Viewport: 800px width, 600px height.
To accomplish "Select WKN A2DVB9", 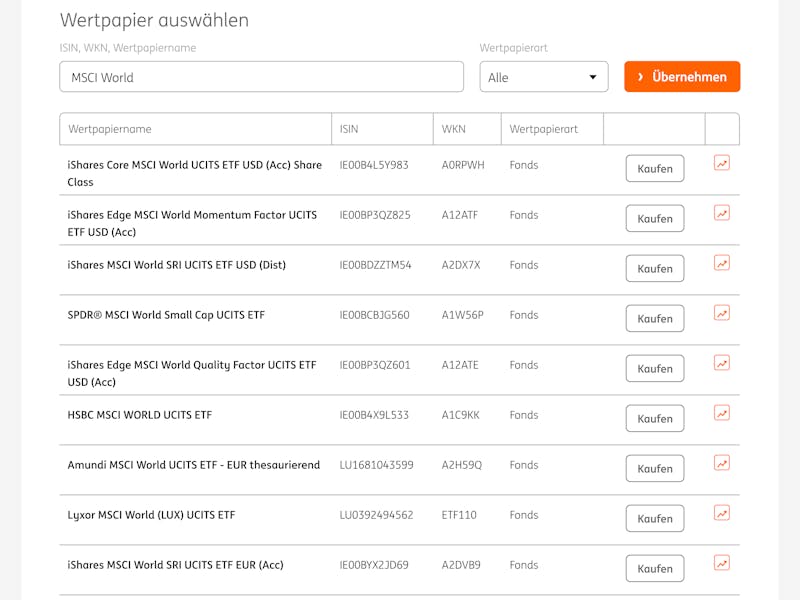I will (x=461, y=565).
